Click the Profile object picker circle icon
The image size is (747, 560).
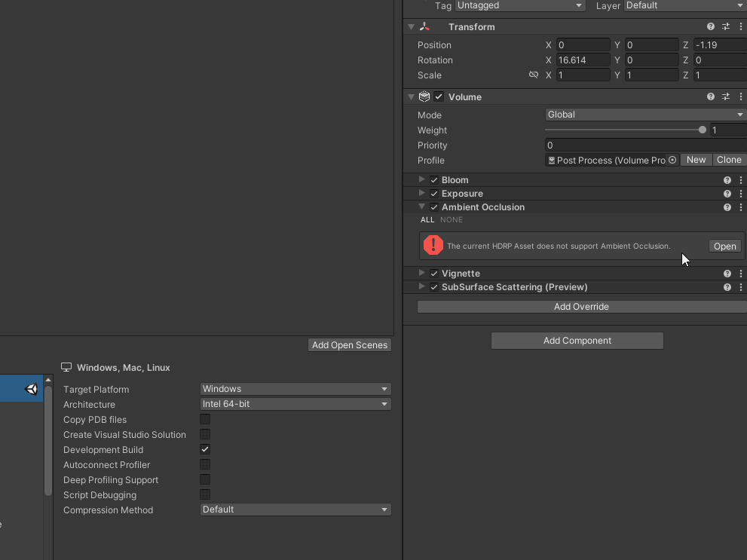(x=673, y=160)
